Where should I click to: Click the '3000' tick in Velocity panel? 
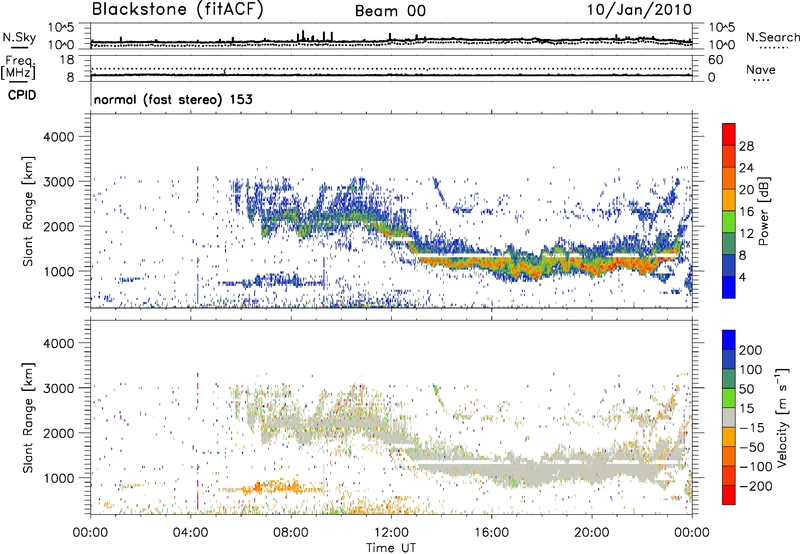(59, 388)
